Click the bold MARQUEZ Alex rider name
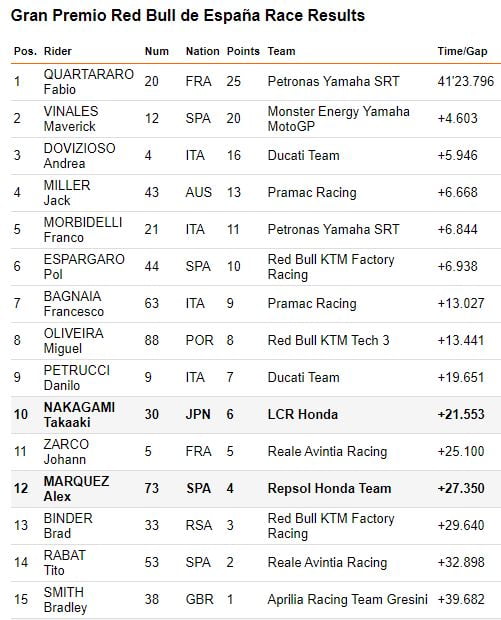 pyautogui.click(x=76, y=489)
